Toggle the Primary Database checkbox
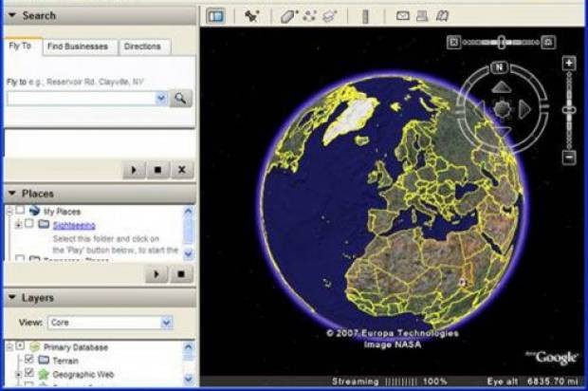Viewport: 588px width, 391px height. tap(20, 346)
